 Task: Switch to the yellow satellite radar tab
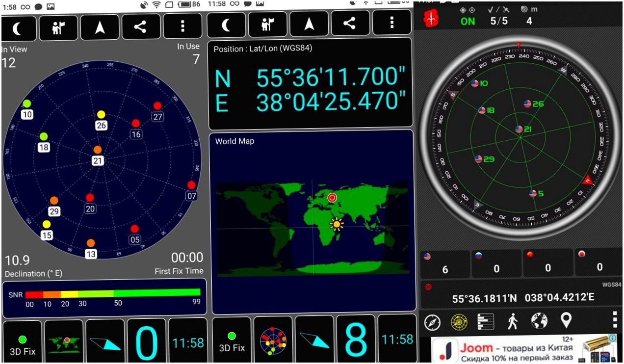tap(459, 322)
